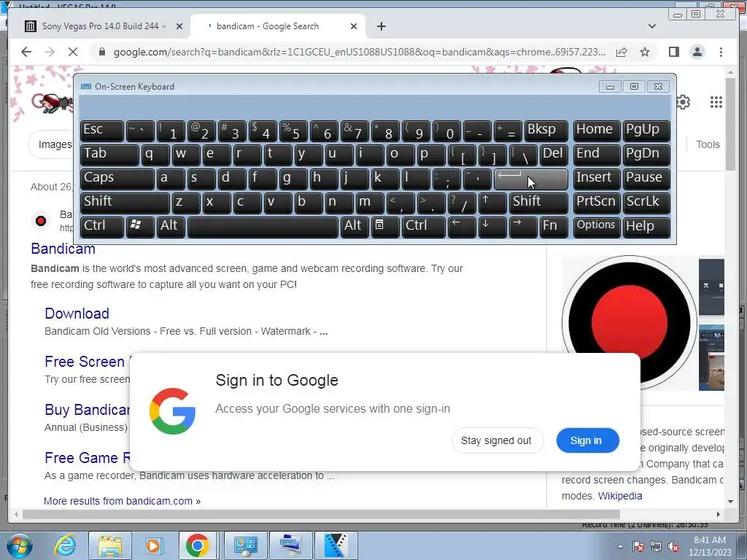The width and height of the screenshot is (747, 560).
Task: Click the blue Sign in button
Action: pyautogui.click(x=587, y=440)
